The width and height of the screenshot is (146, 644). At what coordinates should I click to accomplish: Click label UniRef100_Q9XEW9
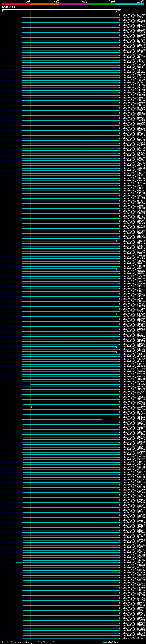pyautogui.click(x=133, y=80)
